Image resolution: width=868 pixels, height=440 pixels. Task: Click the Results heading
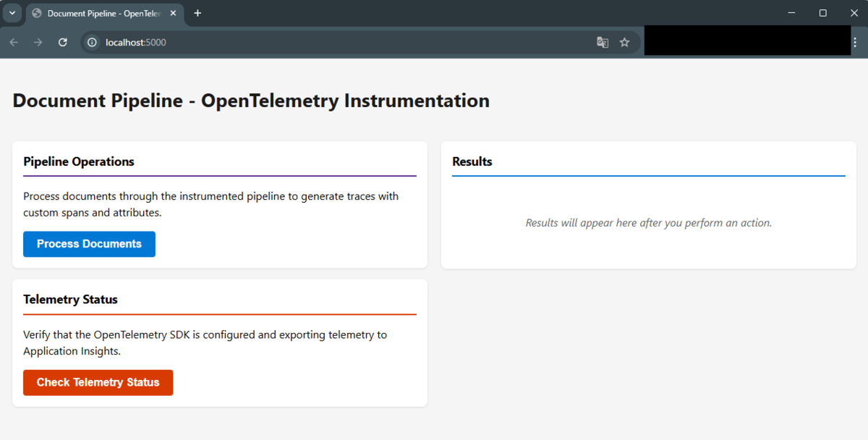point(472,161)
